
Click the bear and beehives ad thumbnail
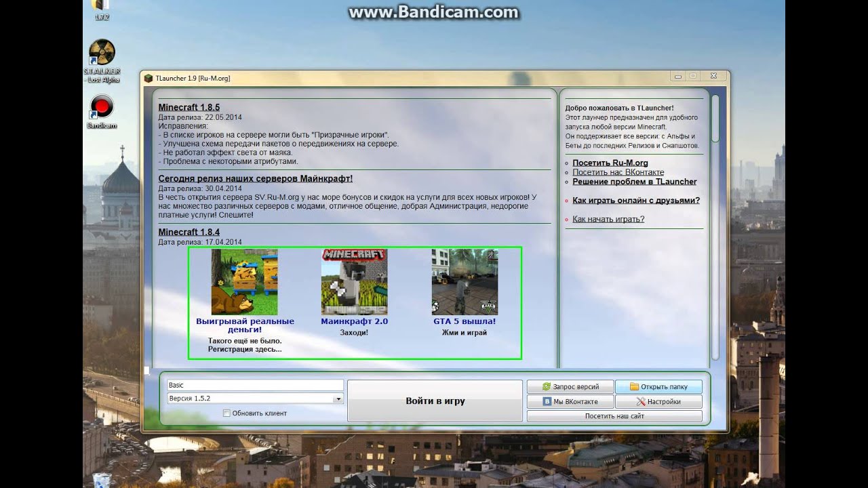(245, 282)
